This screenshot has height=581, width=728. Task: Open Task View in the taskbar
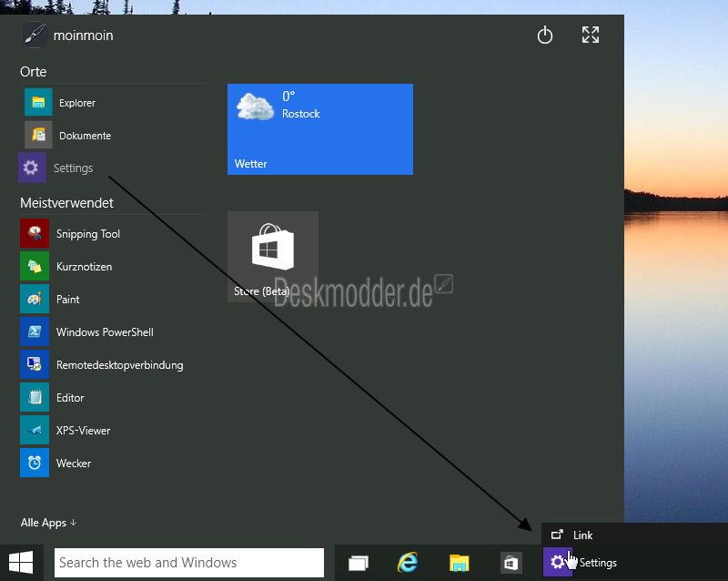tap(359, 563)
